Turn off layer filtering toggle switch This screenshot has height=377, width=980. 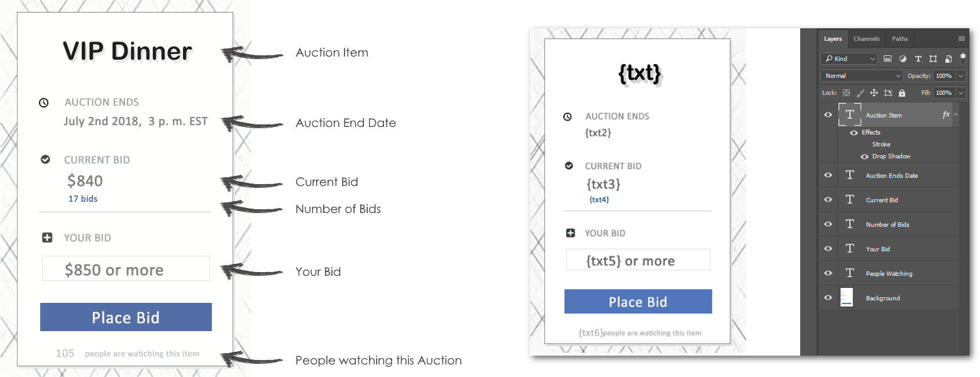pos(962,57)
